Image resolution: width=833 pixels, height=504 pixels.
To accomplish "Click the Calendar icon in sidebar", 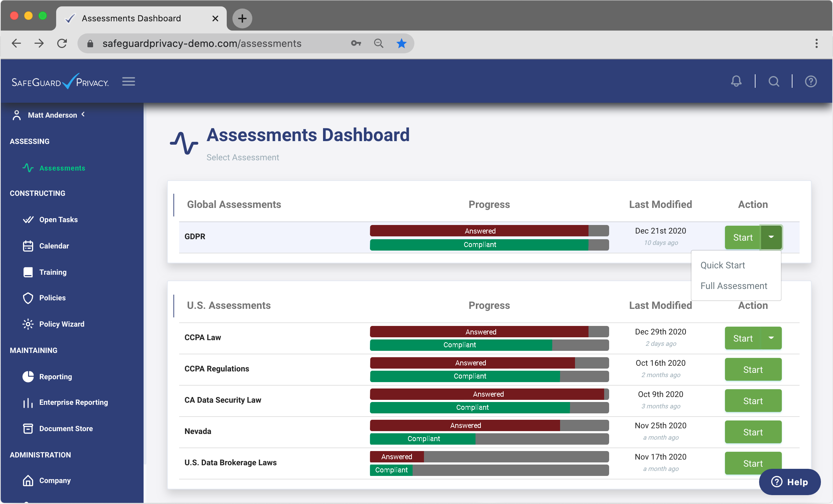I will pyautogui.click(x=28, y=246).
